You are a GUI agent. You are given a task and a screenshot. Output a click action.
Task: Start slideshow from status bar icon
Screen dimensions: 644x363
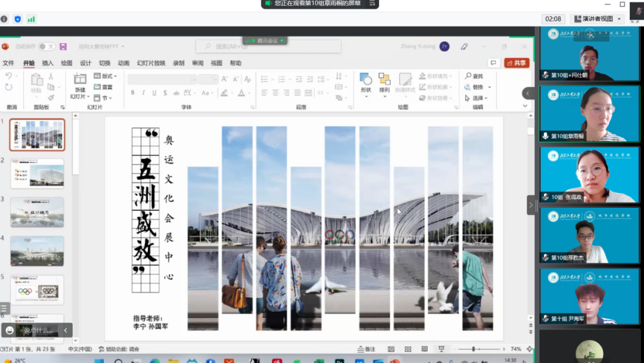point(441,349)
